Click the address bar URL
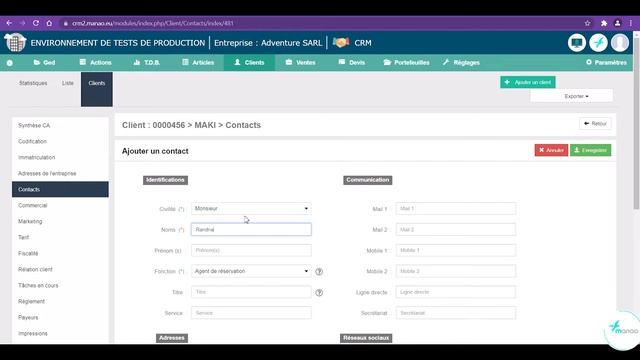 click(153, 23)
